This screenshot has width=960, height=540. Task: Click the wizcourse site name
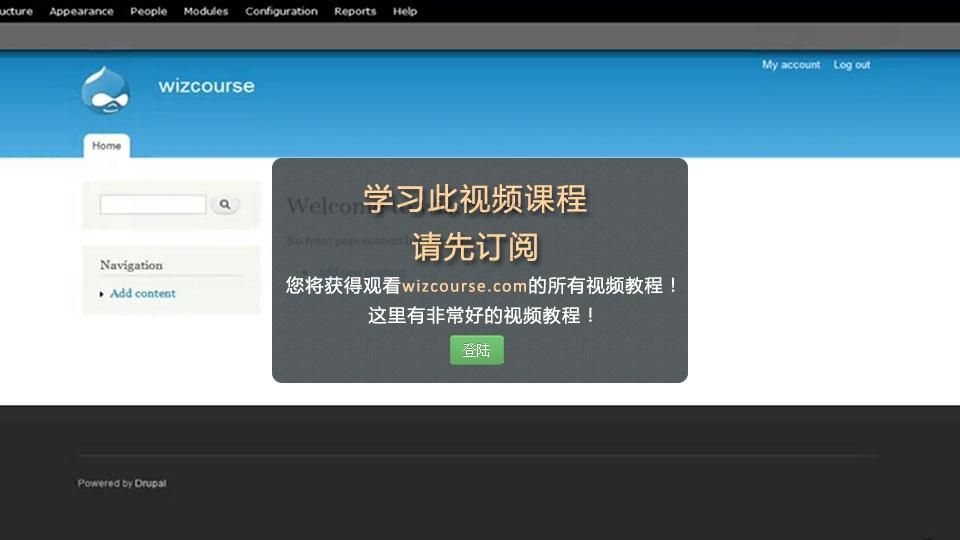206,86
